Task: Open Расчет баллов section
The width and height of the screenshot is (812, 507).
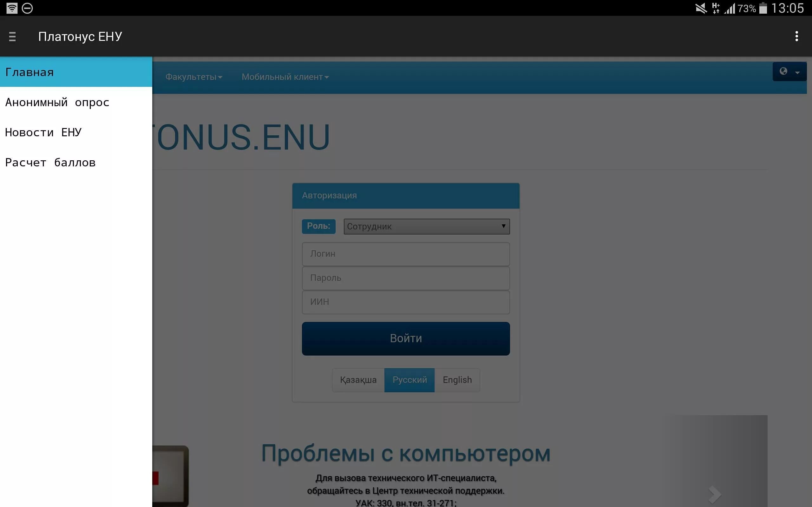Action: pyautogui.click(x=51, y=162)
